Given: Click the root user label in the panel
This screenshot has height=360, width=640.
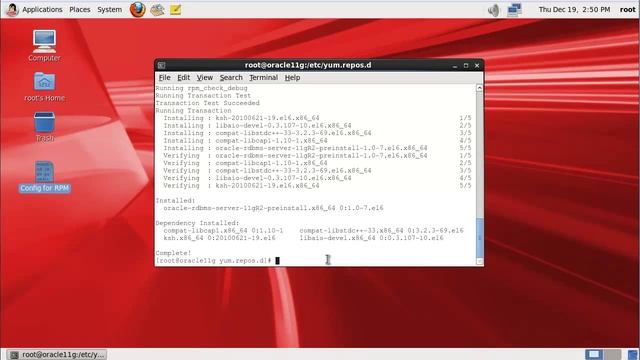Looking at the screenshot, I should click(627, 9).
